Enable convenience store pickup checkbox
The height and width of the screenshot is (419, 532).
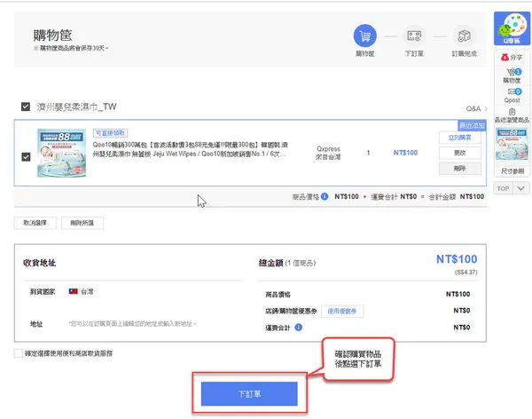tap(19, 353)
